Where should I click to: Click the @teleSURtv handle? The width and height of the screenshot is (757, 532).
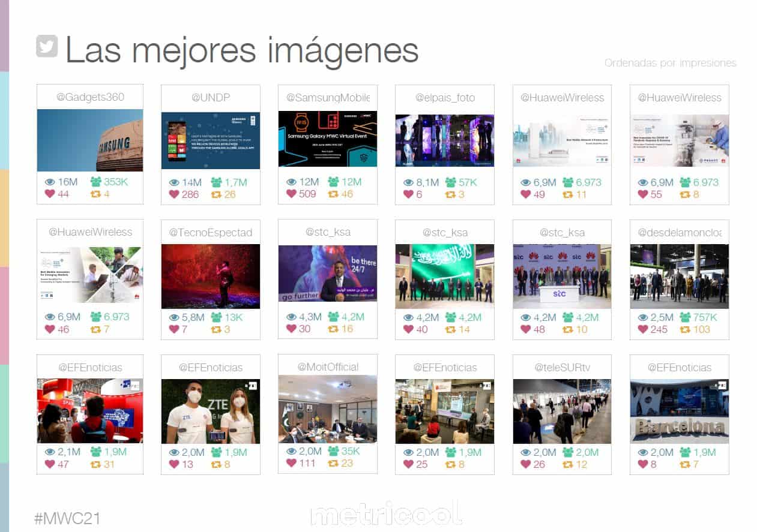(562, 367)
